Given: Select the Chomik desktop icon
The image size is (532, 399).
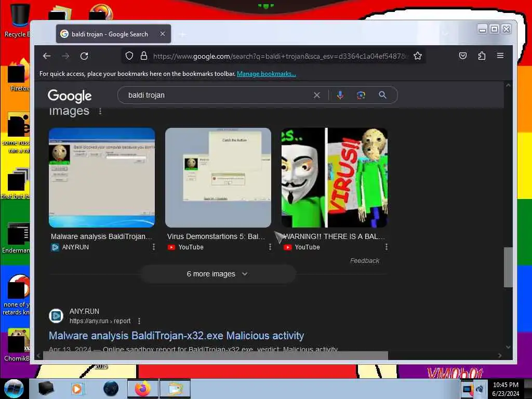Looking at the screenshot, I should pos(17,345).
